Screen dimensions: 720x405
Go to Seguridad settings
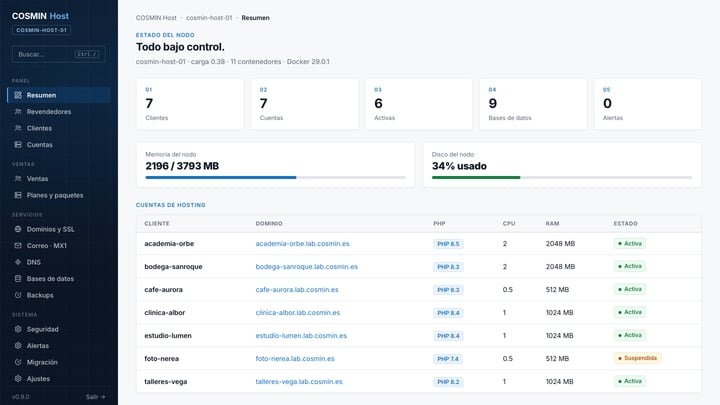click(x=59, y=329)
